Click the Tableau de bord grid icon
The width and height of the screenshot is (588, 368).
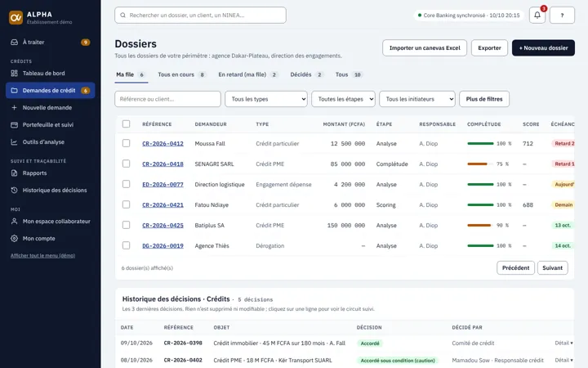[x=14, y=74]
